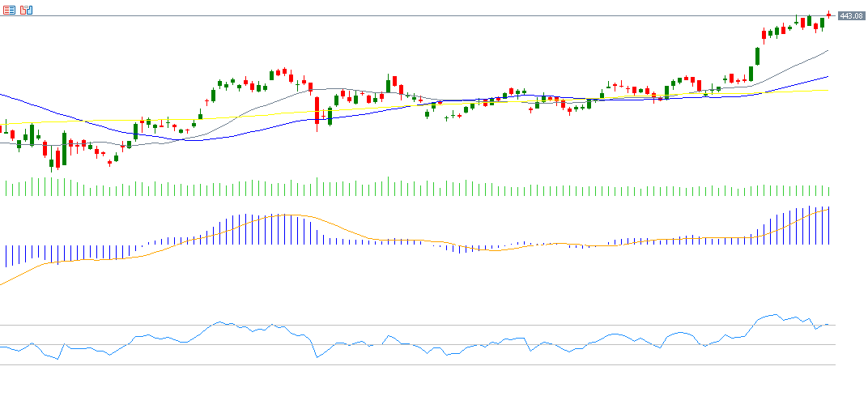Click the red and blue list icon
Image resolution: width=868 pixels, height=409 pixels.
(x=9, y=10)
